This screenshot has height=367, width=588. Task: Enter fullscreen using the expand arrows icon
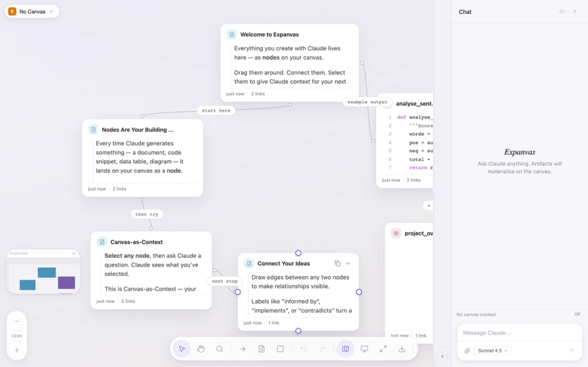pos(383,349)
